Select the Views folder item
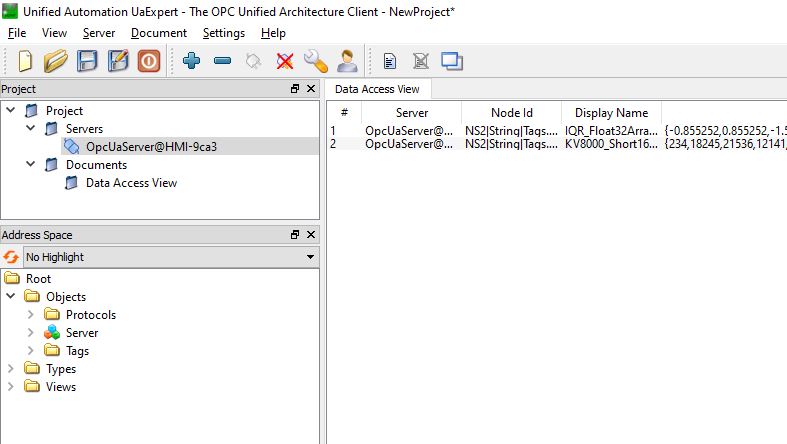 [x=61, y=387]
